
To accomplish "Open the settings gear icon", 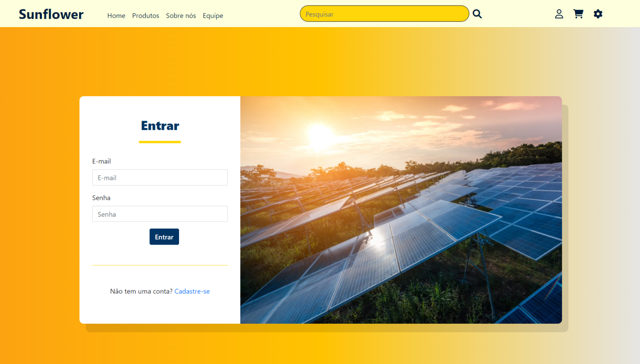I will (x=598, y=14).
